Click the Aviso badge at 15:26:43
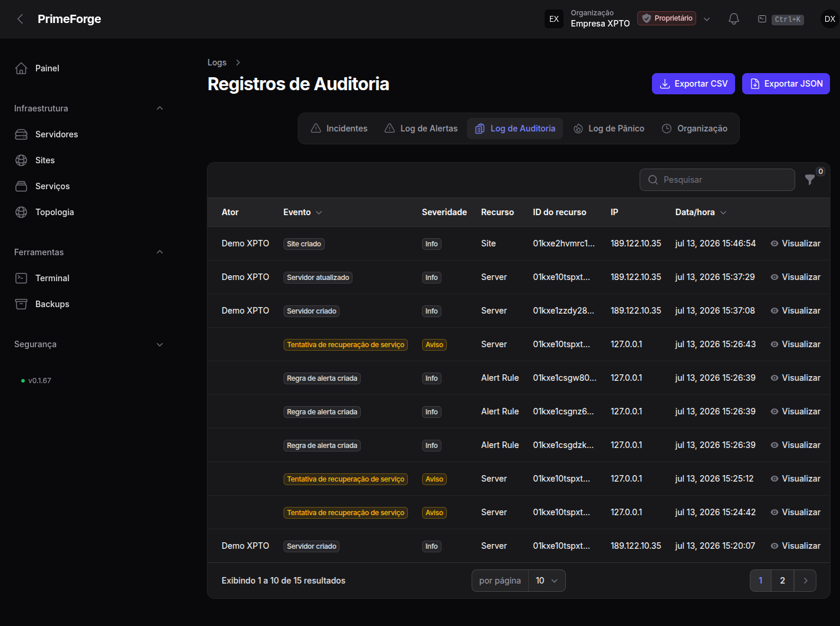Screen dimensions: 840x626 (434, 345)
